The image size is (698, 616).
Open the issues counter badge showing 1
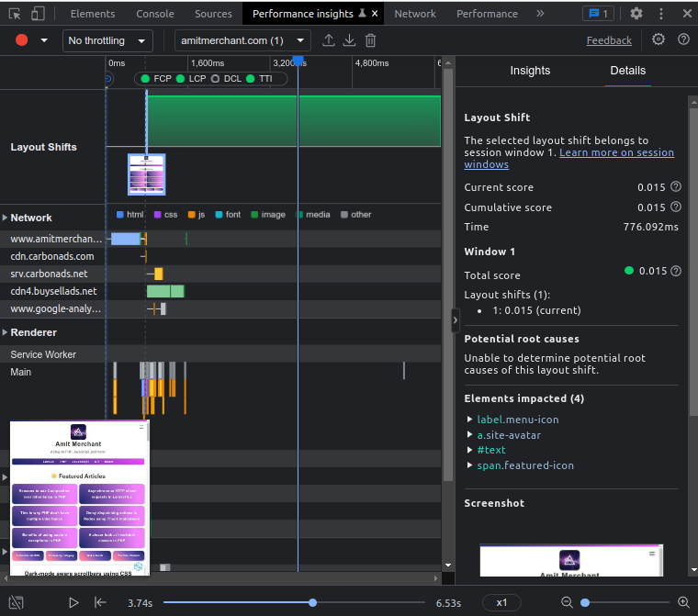598,14
